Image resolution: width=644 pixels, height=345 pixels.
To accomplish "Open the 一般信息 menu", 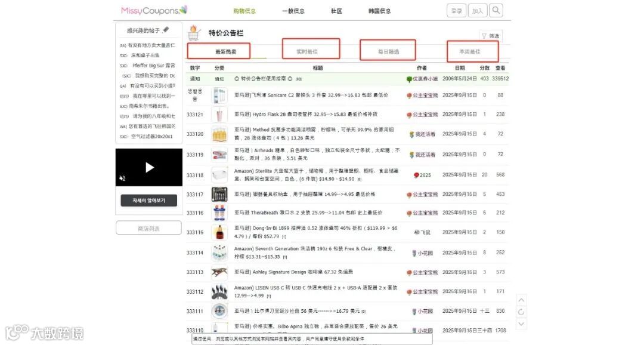I will click(293, 11).
